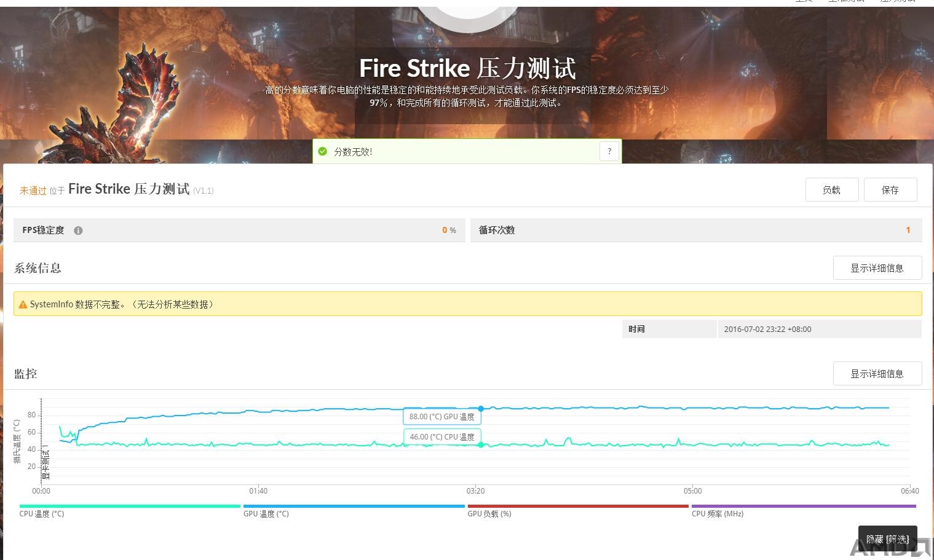Viewport: 934px width, 560px height.
Task: Click the green check icon beside 分数无效
Action: click(x=323, y=151)
